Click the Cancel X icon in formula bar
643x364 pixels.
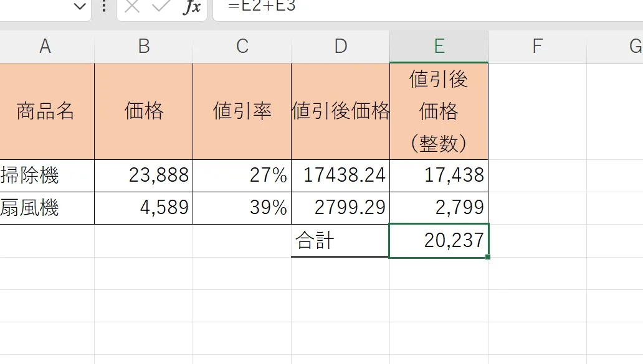point(132,7)
